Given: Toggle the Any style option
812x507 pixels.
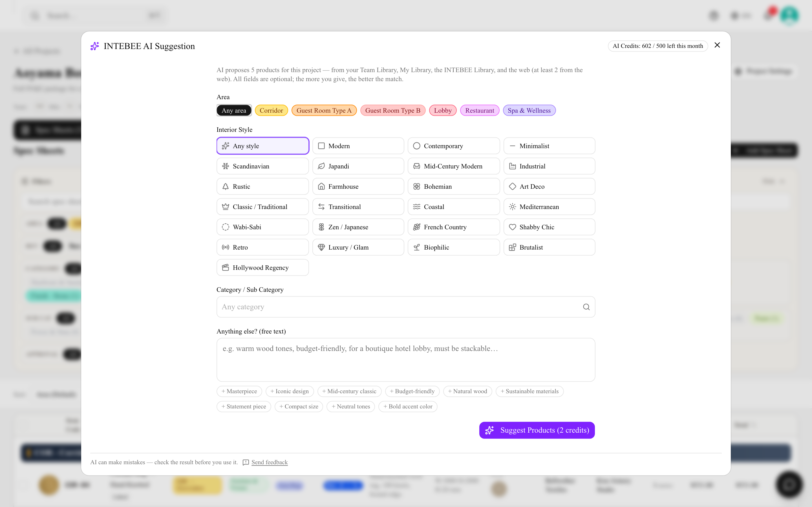Looking at the screenshot, I should coord(263,146).
